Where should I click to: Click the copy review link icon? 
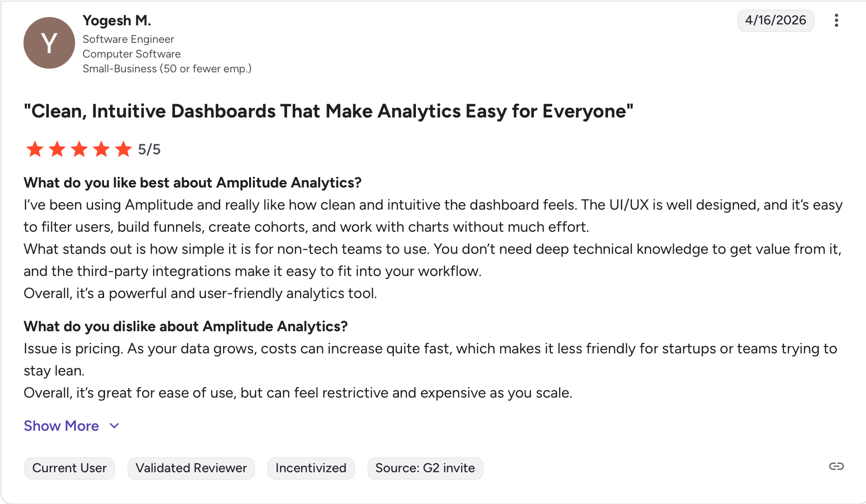tap(836, 466)
